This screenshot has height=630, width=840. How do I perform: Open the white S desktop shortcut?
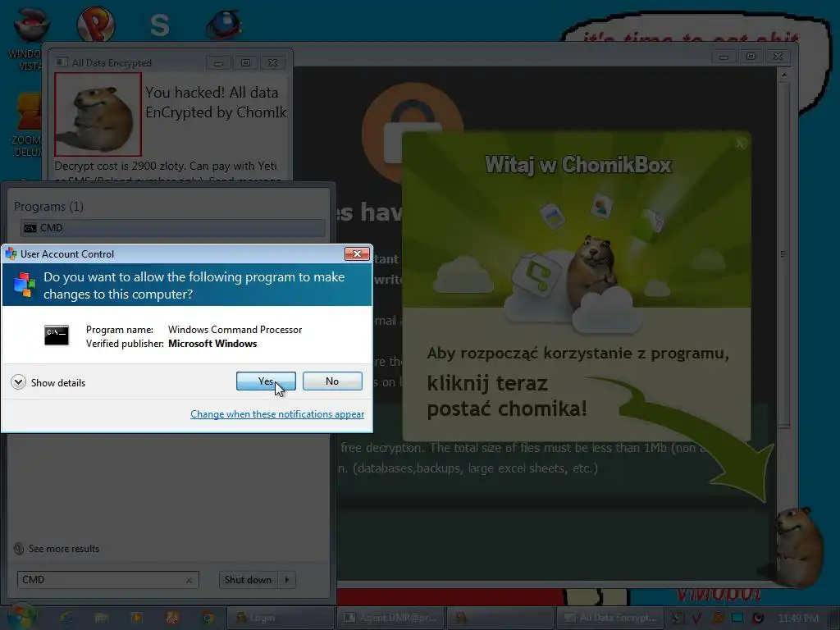click(x=159, y=25)
